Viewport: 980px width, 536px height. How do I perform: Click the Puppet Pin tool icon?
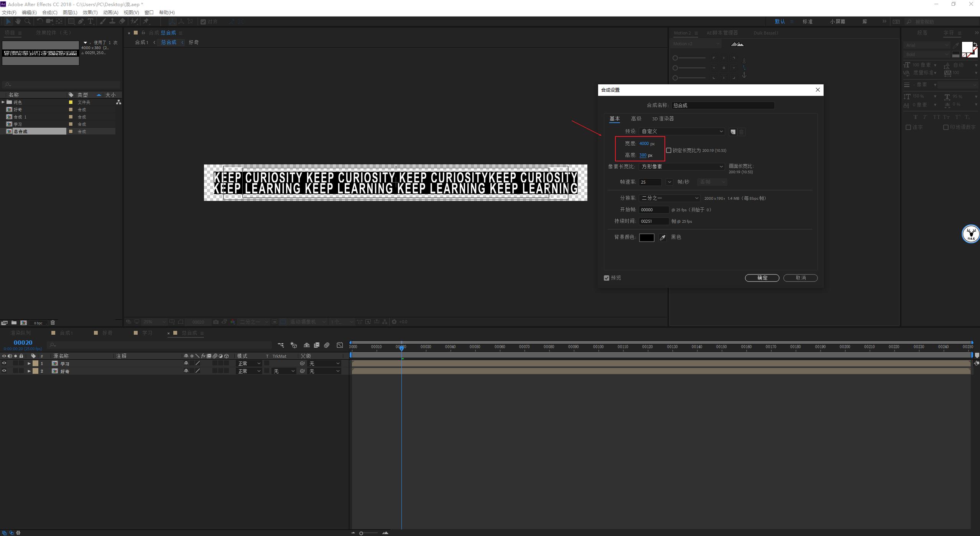click(x=146, y=21)
